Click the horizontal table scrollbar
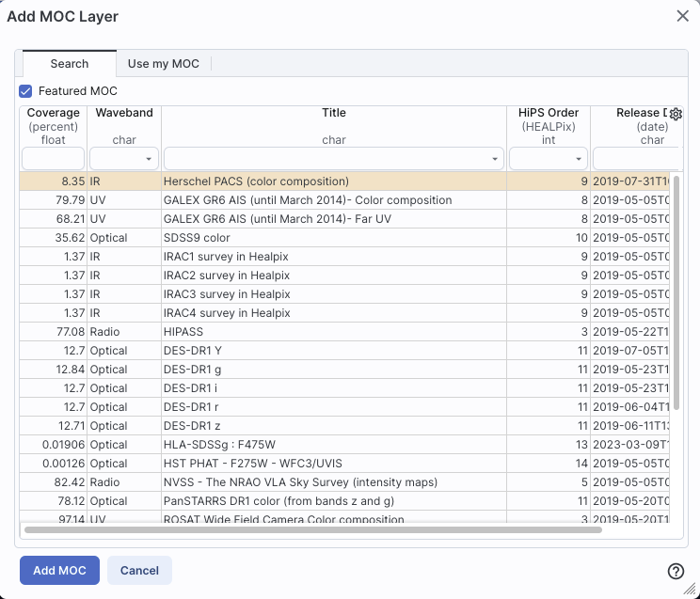700x599 pixels. [313, 529]
